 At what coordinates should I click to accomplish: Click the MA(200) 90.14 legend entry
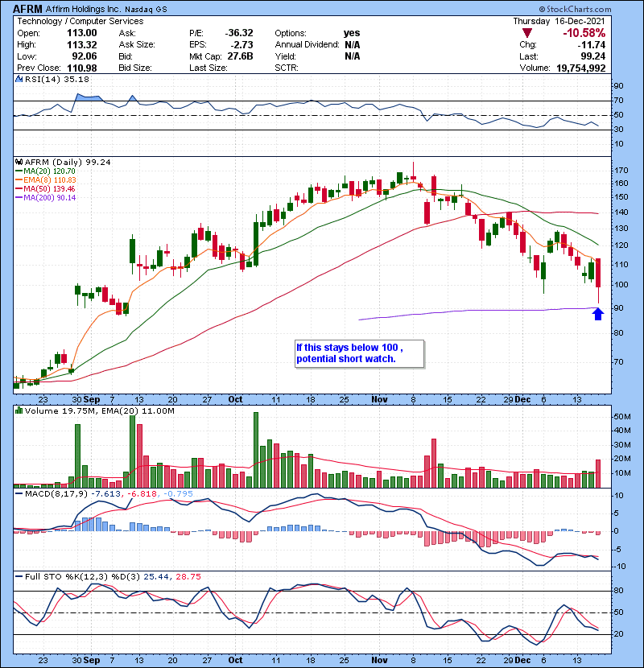45,198
